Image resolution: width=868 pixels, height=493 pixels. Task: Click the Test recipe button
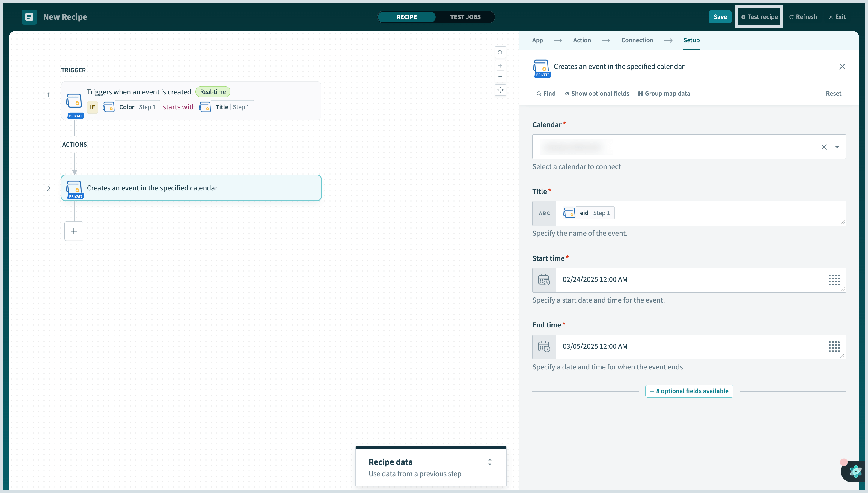pos(759,17)
